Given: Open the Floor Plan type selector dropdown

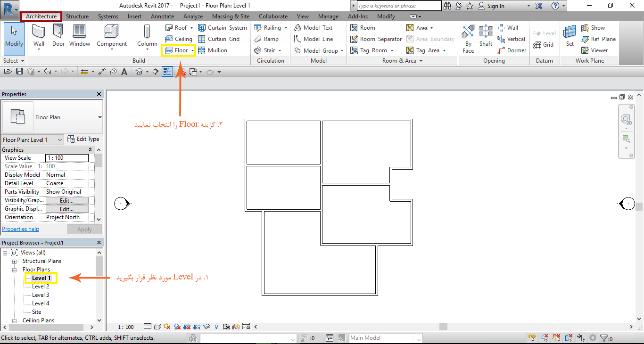Looking at the screenshot, I should coord(99,117).
